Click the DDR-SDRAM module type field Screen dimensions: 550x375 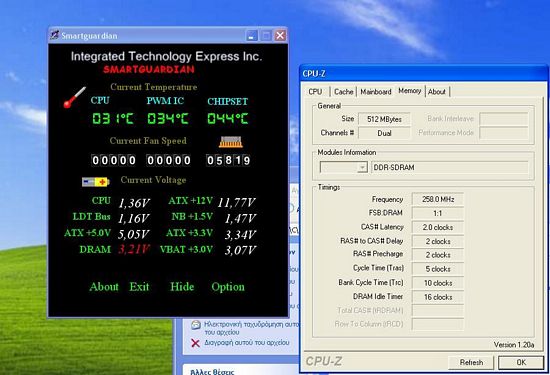[450, 167]
